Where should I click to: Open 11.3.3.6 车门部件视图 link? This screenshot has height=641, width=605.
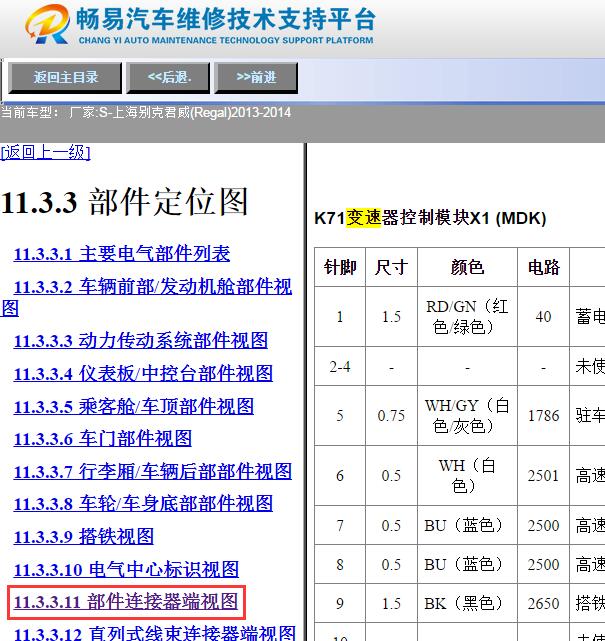click(x=103, y=439)
